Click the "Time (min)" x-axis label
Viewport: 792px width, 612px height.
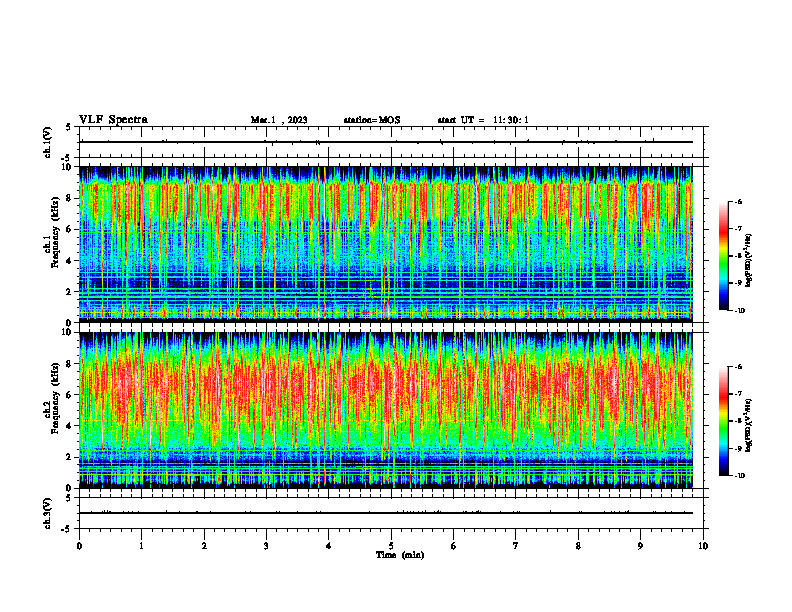click(400, 555)
